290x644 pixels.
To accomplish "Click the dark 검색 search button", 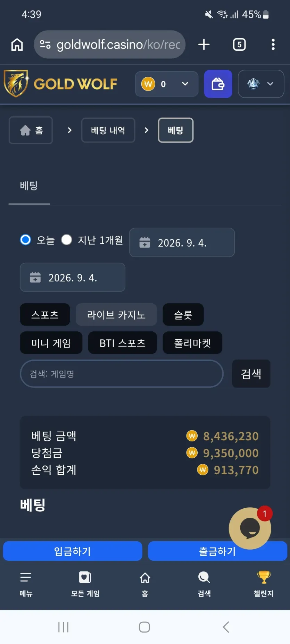I will point(251,374).
